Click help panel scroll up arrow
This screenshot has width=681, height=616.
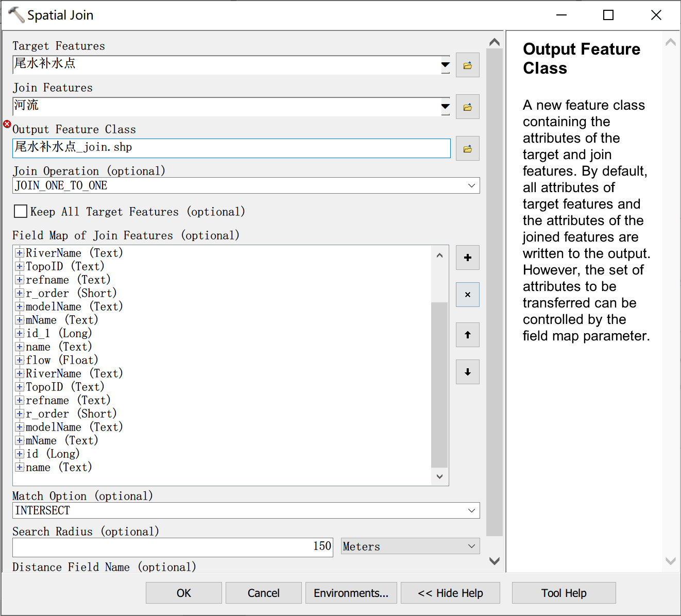coord(671,42)
